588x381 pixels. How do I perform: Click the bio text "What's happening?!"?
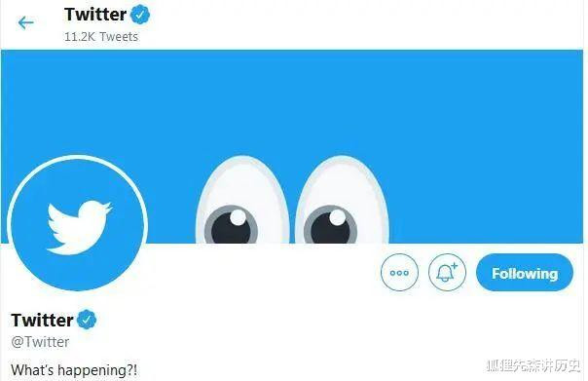point(74,370)
